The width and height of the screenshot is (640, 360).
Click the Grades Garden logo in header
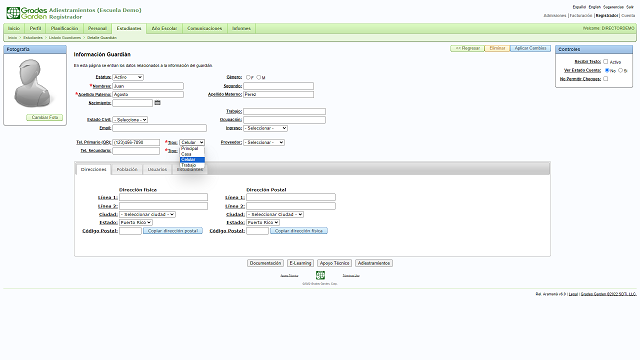tap(26, 13)
